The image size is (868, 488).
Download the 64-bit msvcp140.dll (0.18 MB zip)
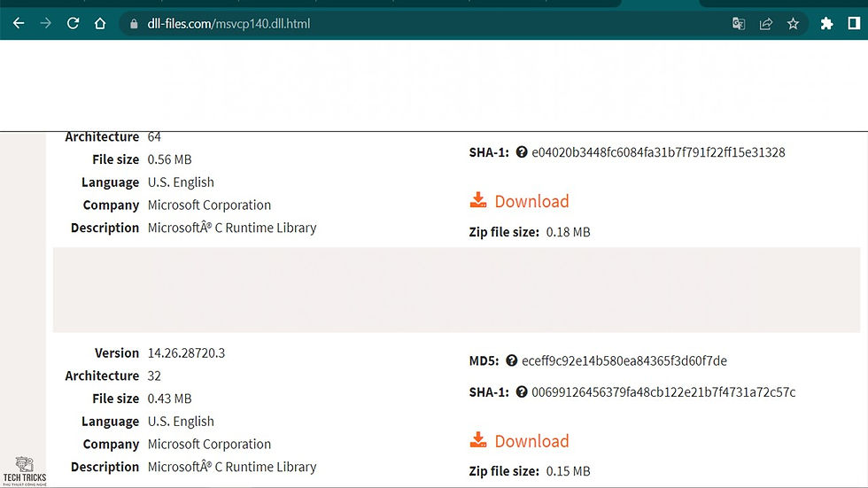pyautogui.click(x=531, y=201)
